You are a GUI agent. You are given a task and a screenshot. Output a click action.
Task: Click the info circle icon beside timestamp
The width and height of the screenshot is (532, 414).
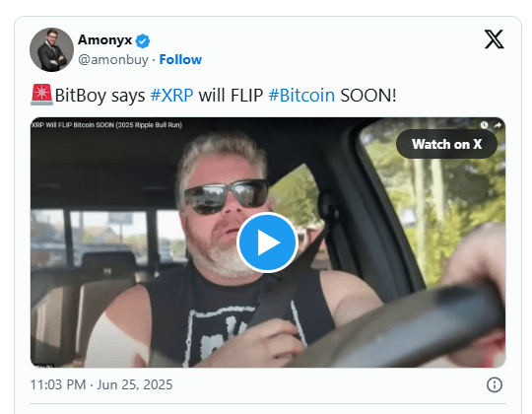click(x=495, y=384)
